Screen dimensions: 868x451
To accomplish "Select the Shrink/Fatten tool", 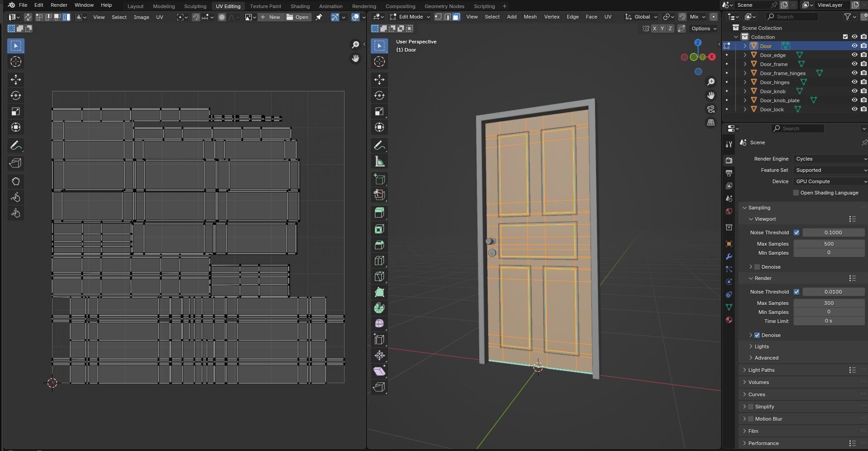I will (x=379, y=356).
